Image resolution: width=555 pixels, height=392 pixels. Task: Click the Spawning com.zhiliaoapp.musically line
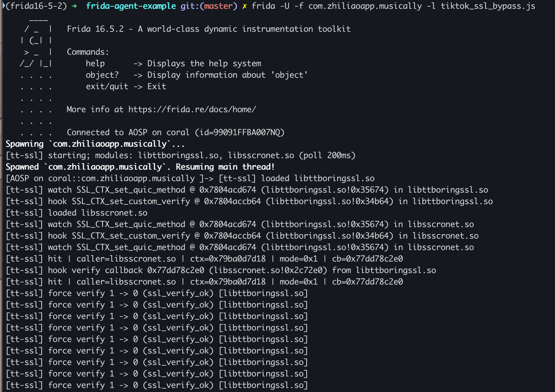pyautogui.click(x=95, y=144)
